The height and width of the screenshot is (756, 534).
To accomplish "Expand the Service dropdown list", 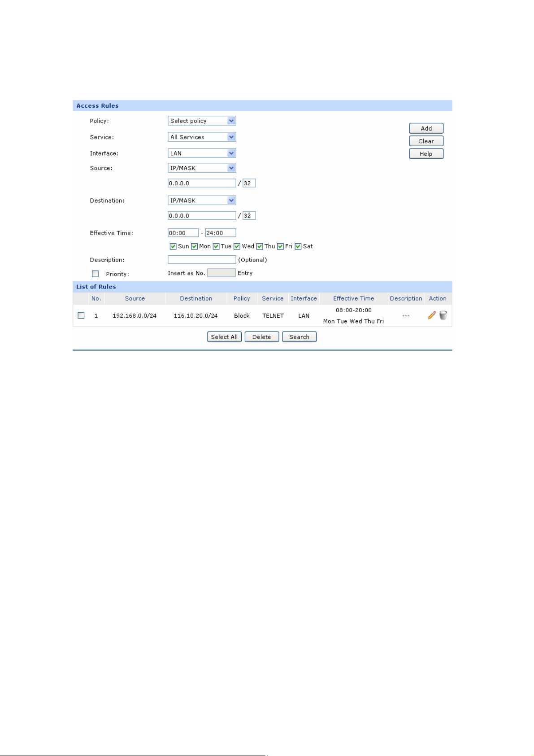I will tap(202, 137).
